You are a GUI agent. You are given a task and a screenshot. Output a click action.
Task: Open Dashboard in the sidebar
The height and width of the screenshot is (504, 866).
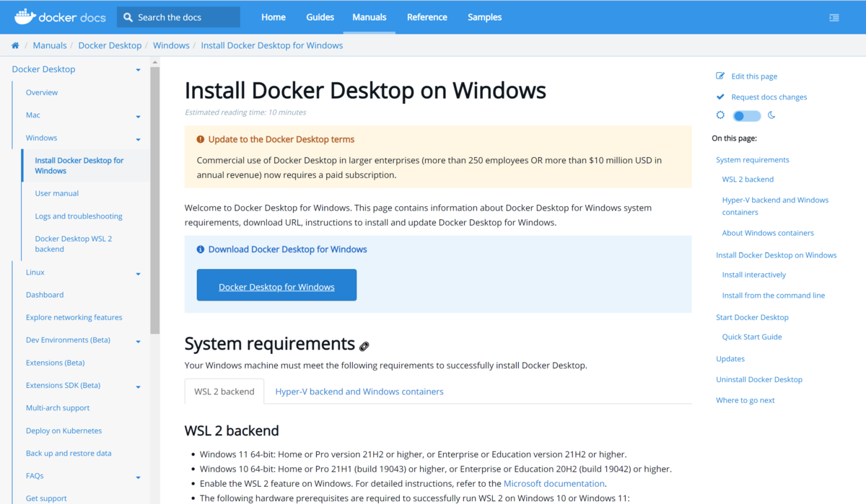click(x=45, y=295)
